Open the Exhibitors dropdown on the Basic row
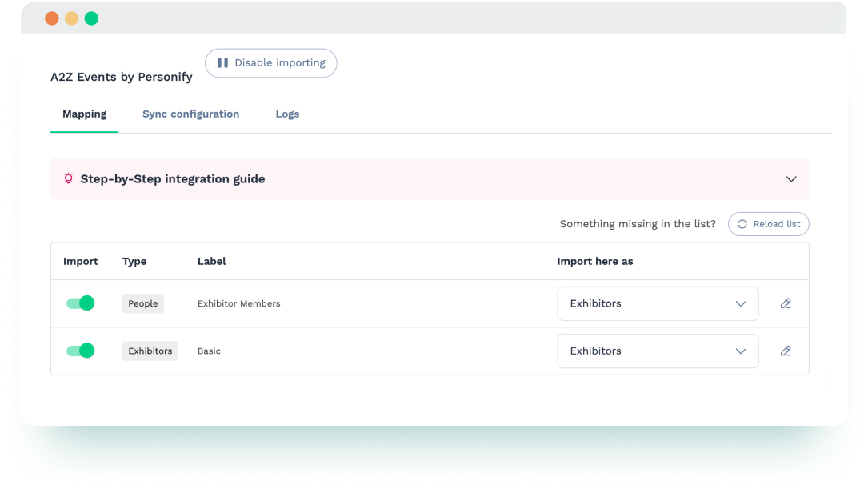Viewport: 868px width, 489px height. (658, 351)
